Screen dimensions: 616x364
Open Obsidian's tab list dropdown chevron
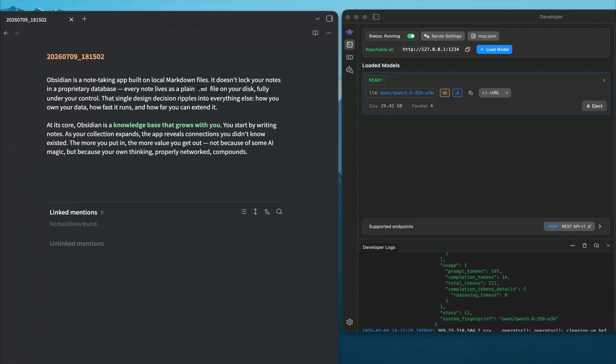click(317, 19)
